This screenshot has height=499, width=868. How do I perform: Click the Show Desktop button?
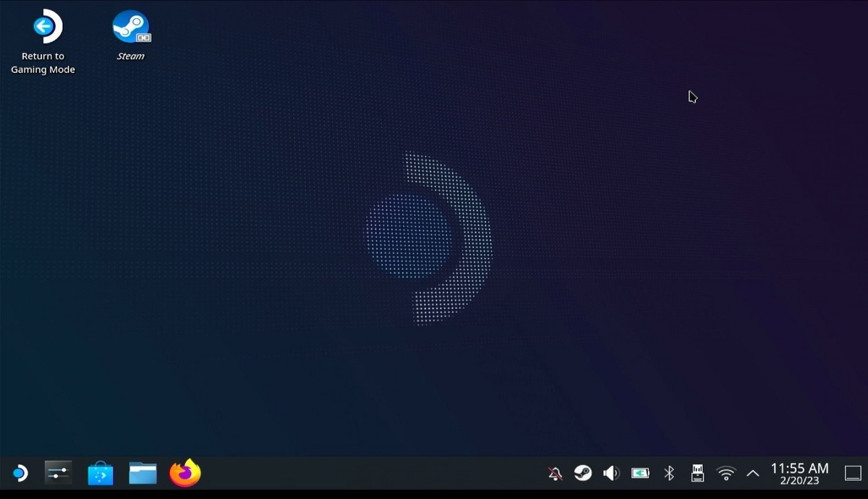coord(853,474)
